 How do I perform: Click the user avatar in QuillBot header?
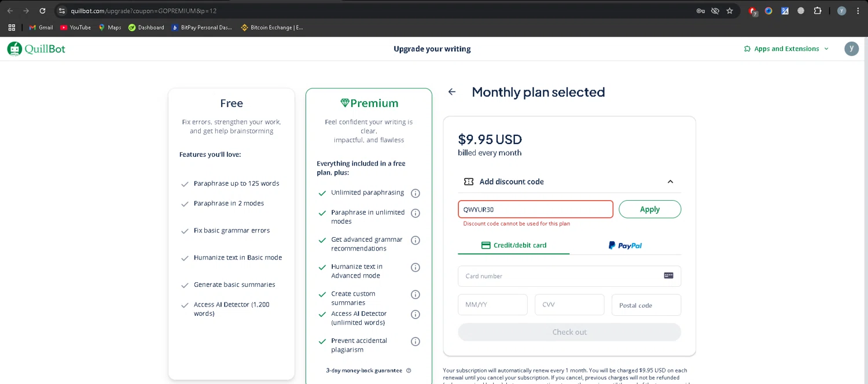[x=851, y=49]
